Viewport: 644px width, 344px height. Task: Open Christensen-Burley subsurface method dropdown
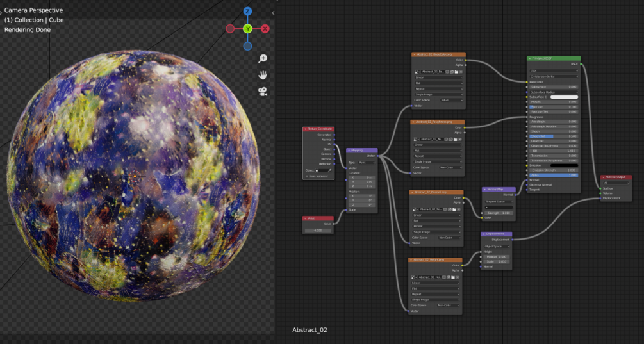(554, 76)
